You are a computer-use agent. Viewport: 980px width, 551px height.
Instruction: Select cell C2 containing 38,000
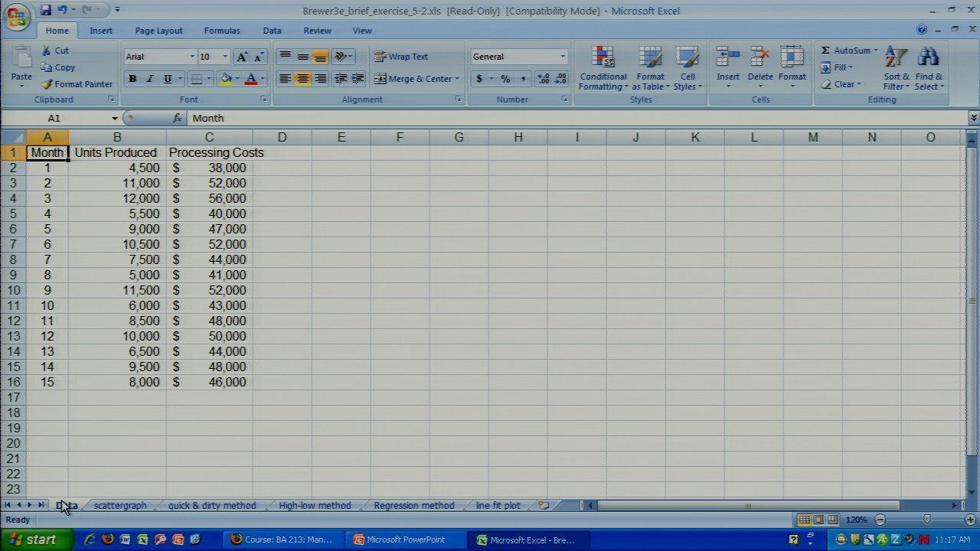(x=209, y=168)
